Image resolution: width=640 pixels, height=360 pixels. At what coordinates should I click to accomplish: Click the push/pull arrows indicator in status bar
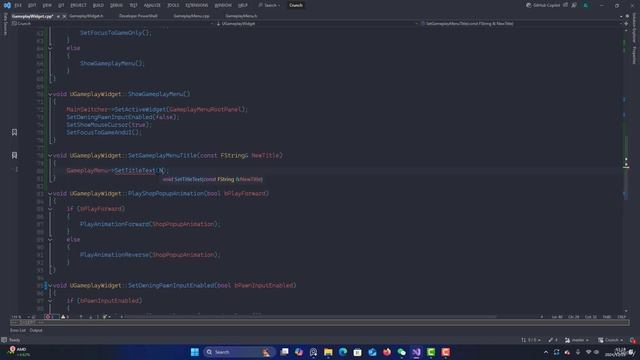pyautogui.click(x=531, y=340)
